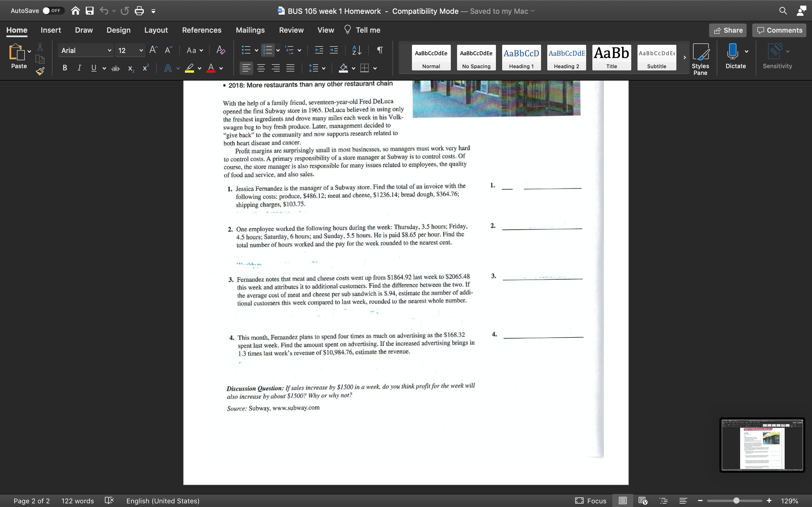Open the Comments button
The height and width of the screenshot is (507, 812).
pyautogui.click(x=779, y=30)
